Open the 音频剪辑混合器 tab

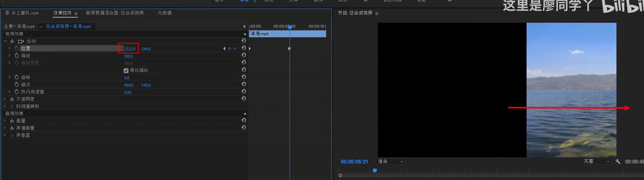click(115, 13)
